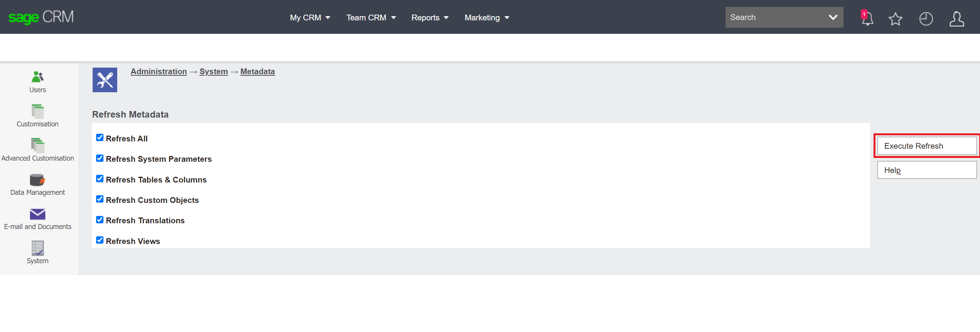The image size is (980, 332).
Task: Open the notifications bell icon
Action: click(867, 18)
